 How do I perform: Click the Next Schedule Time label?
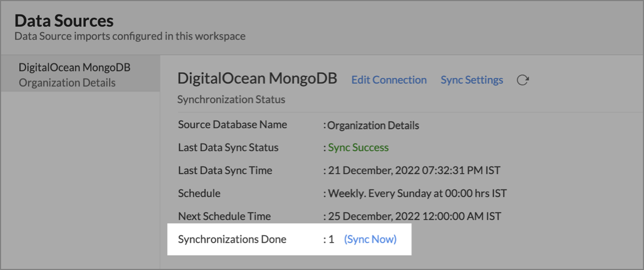(224, 216)
